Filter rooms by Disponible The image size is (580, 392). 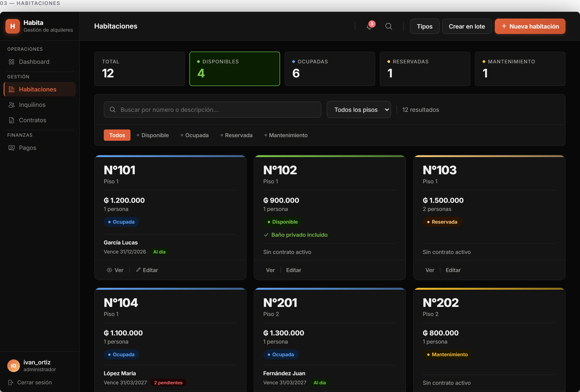coord(153,135)
